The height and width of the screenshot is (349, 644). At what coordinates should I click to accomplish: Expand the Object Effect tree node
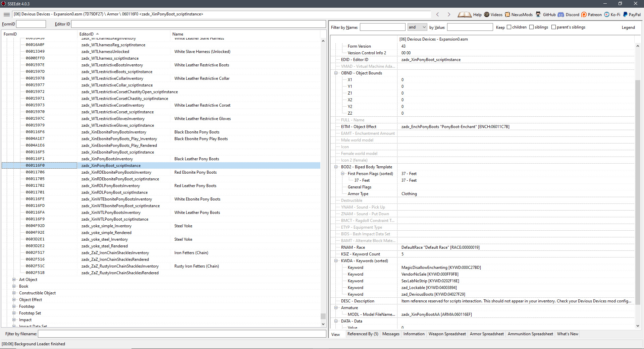pos(14,300)
